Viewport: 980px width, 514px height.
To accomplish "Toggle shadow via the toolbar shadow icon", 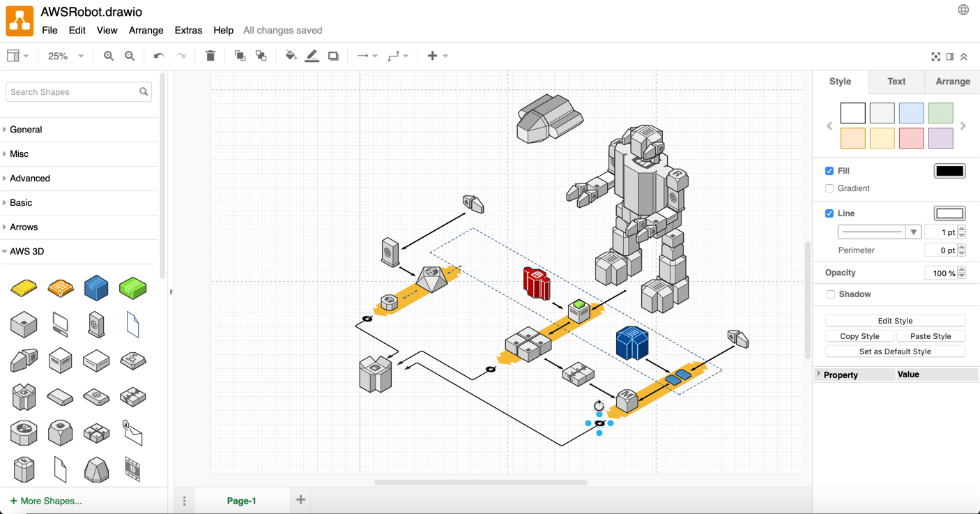I will pyautogui.click(x=333, y=56).
